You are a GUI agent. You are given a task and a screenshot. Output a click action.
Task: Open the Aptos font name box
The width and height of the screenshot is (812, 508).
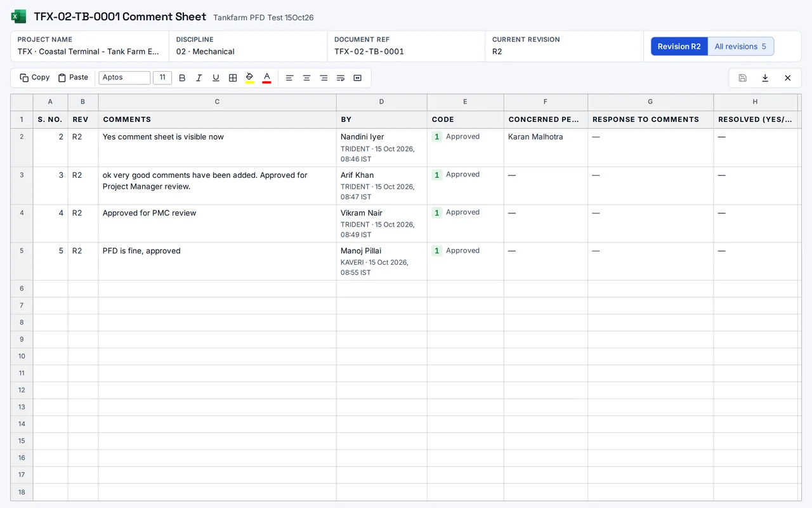coord(125,77)
